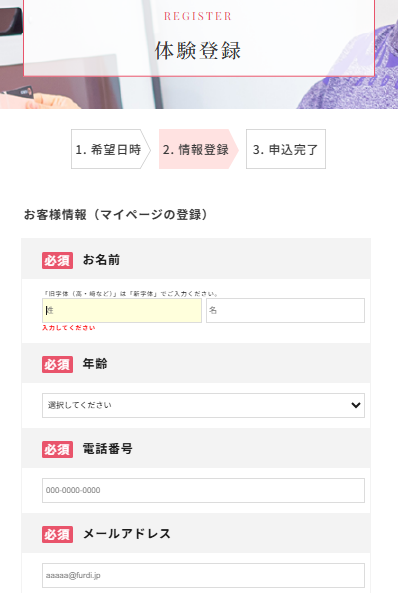Click the お客様情報（マイページの登録） heading
Screen dimensions: 398x593
116,214
